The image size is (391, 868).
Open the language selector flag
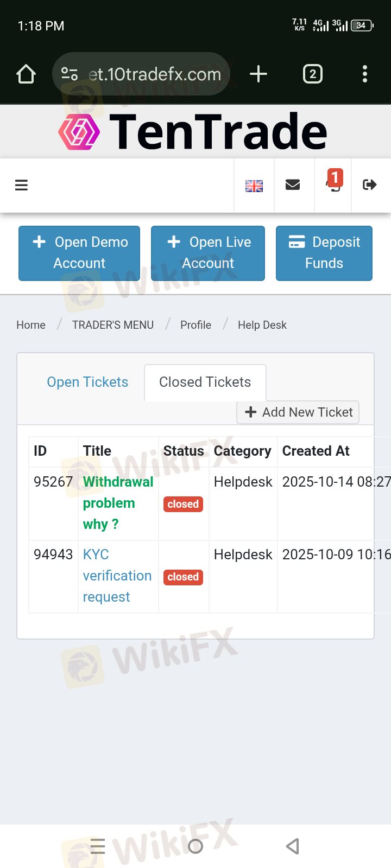coord(254,186)
